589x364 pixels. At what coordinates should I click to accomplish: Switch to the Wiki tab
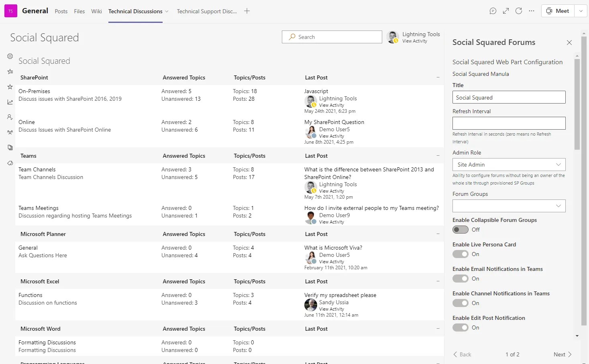pyautogui.click(x=96, y=11)
